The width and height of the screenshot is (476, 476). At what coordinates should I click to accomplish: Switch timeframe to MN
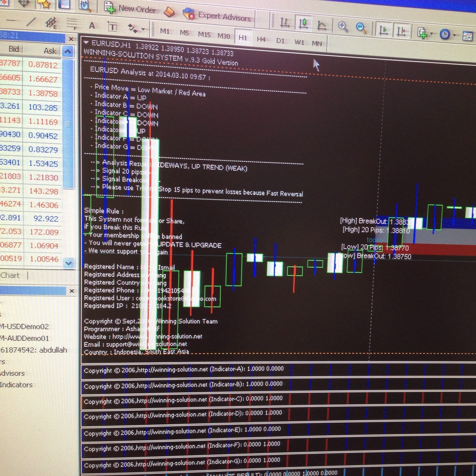point(317,43)
